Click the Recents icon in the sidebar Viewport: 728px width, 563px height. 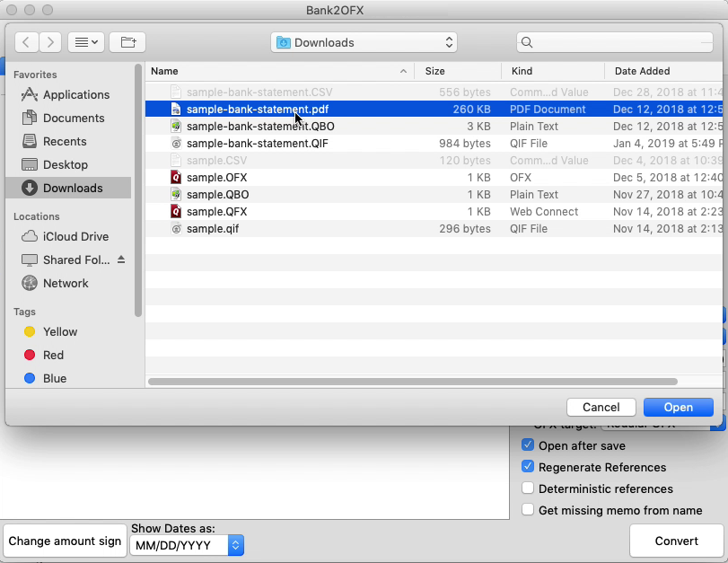pos(30,141)
